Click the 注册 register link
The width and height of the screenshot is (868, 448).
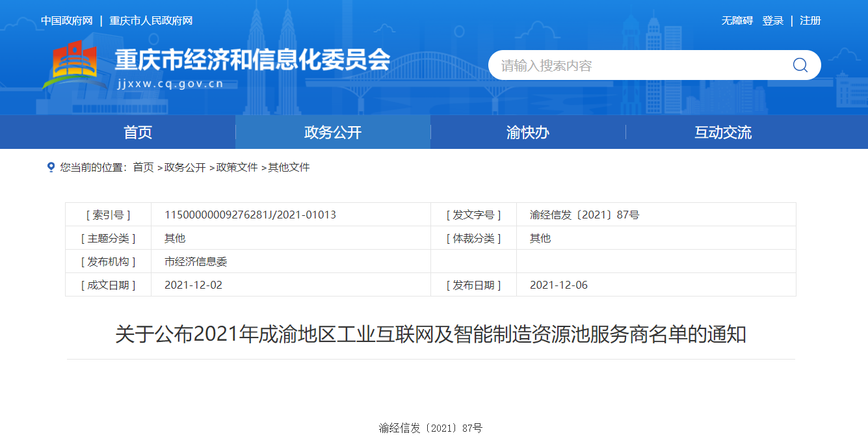(x=810, y=21)
